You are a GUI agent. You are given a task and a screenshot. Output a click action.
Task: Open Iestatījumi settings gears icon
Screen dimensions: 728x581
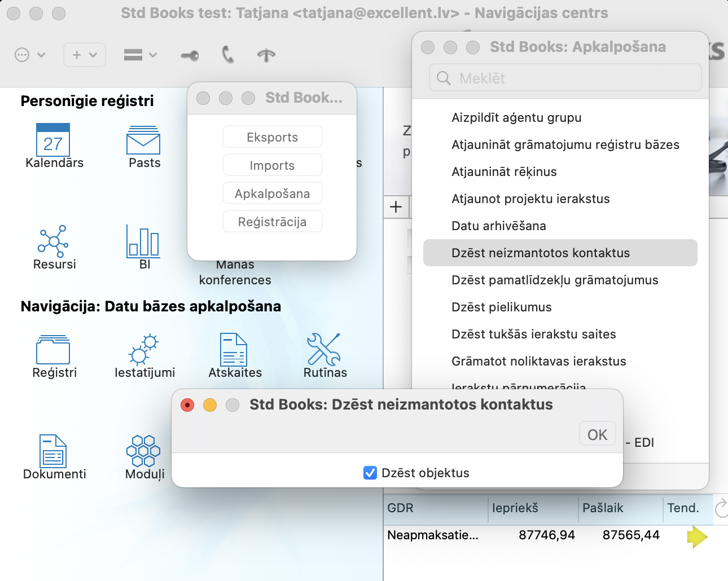tap(143, 350)
